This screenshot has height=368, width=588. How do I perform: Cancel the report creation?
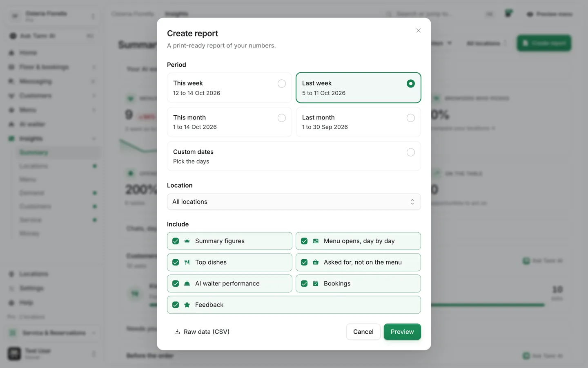click(363, 332)
